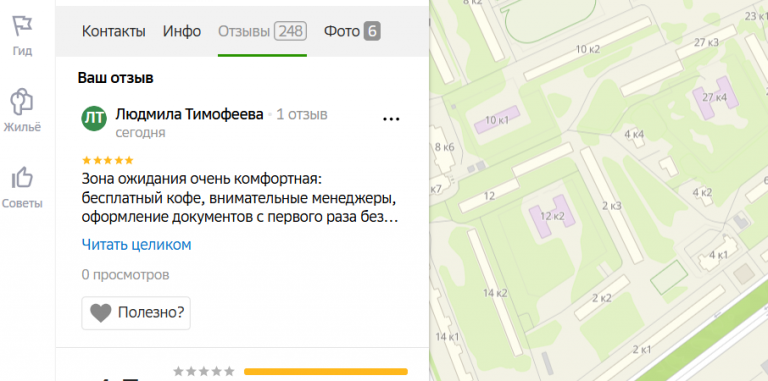This screenshot has height=381, width=768.
Task: Click the Ваш отзыв heading
Action: (x=116, y=78)
